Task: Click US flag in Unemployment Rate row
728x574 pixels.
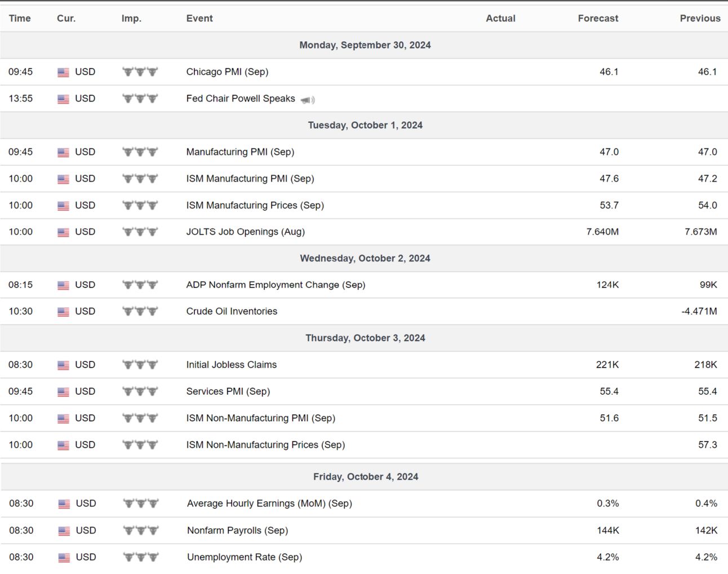Action: [x=64, y=558]
